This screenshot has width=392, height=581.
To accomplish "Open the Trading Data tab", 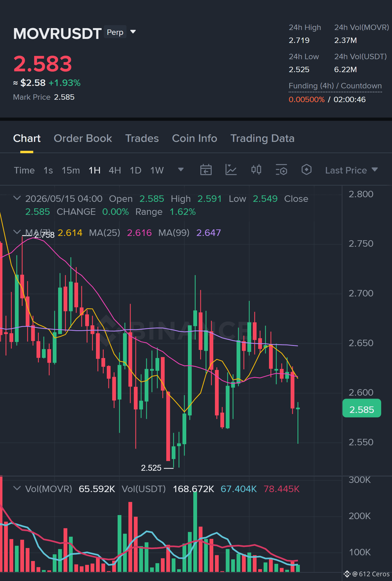I will [x=262, y=138].
